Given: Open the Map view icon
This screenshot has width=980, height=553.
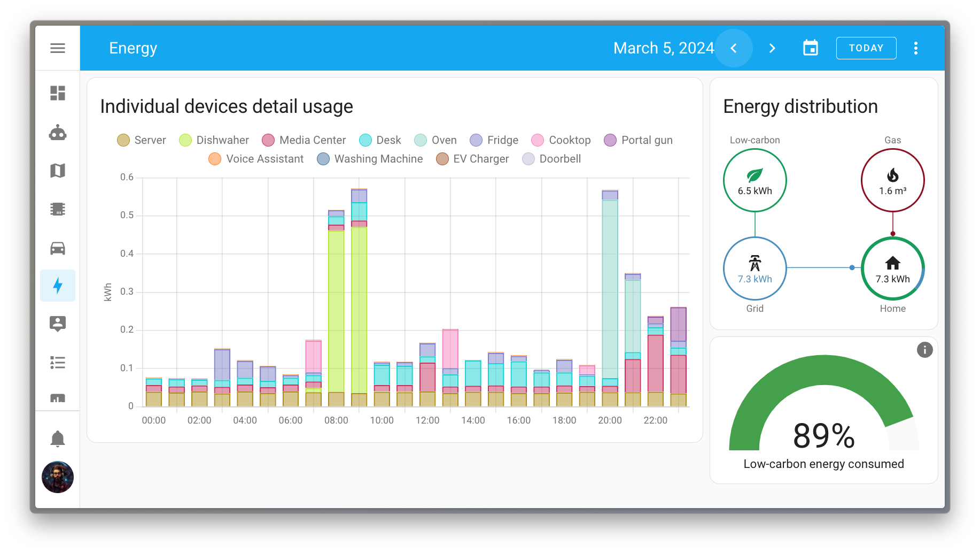Looking at the screenshot, I should [x=57, y=170].
